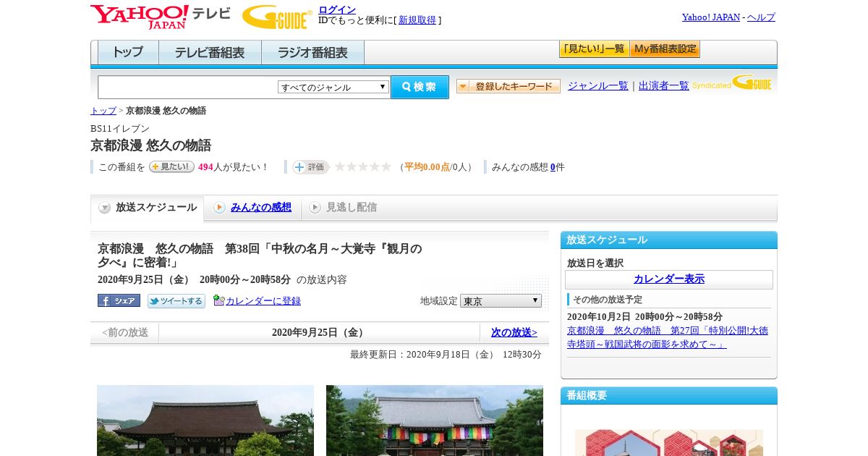This screenshot has height=456, width=868.
Task: Select the 見逃し配信 tab
Action: (343, 208)
